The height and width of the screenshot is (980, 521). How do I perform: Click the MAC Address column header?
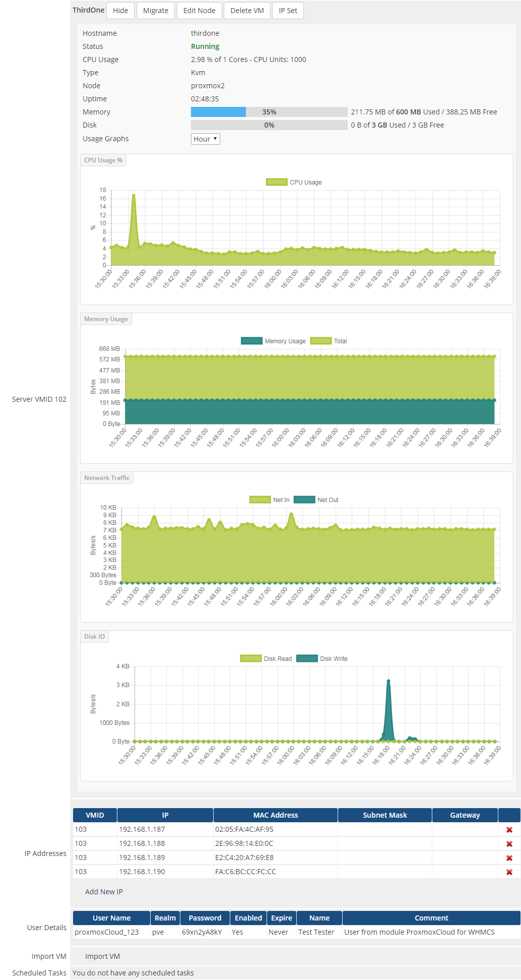click(x=276, y=815)
